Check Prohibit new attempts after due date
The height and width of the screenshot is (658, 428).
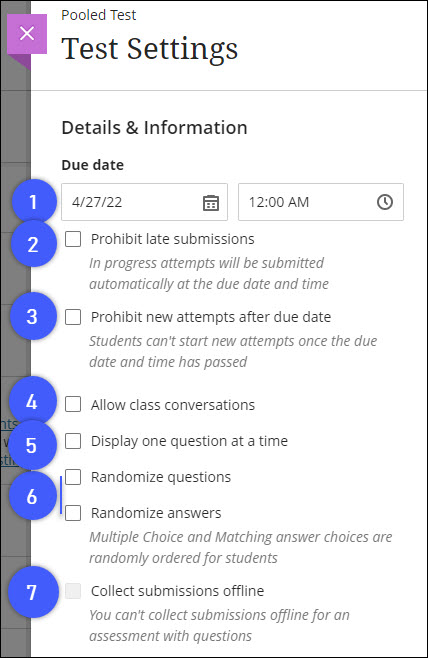(73, 317)
